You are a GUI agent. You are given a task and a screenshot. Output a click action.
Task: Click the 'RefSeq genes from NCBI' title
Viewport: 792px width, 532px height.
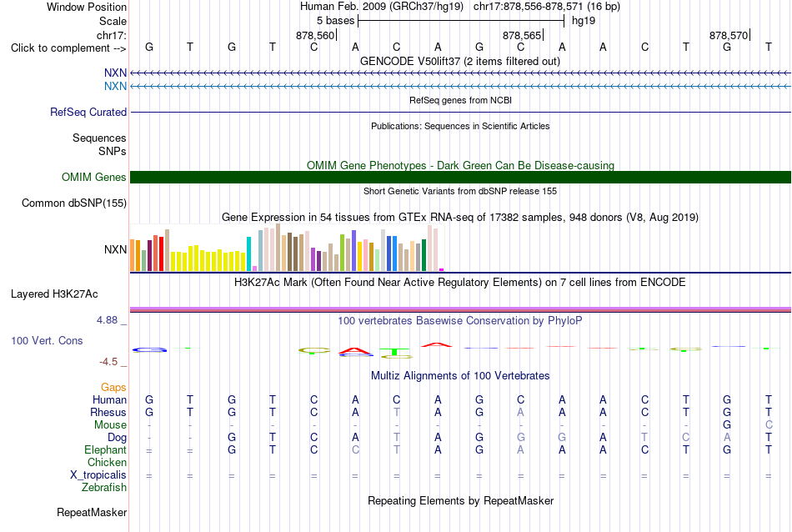tap(460, 100)
